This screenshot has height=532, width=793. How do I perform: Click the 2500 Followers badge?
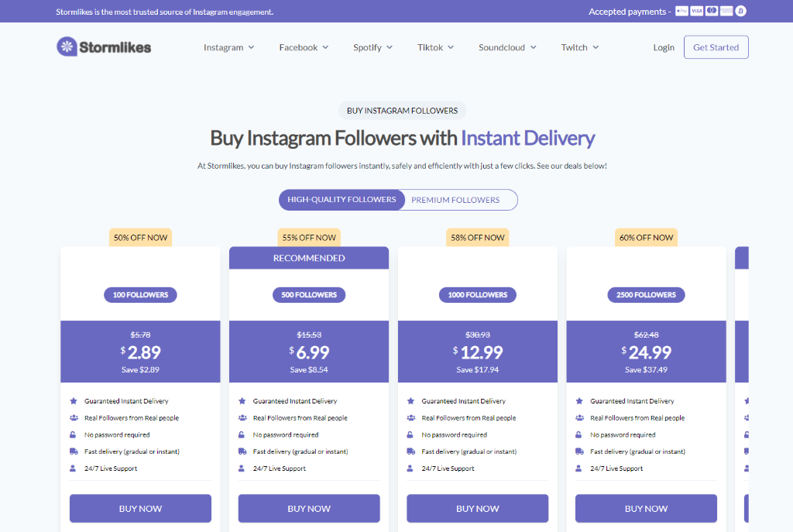pyautogui.click(x=647, y=295)
